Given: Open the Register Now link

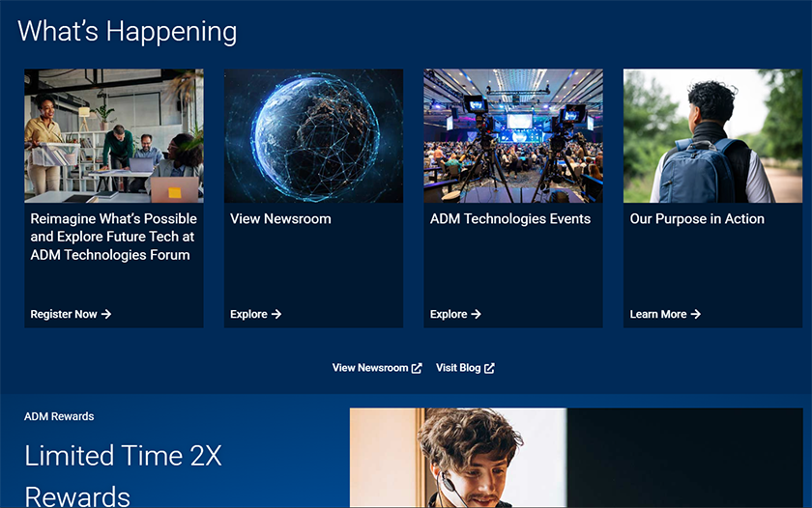Looking at the screenshot, I should (x=64, y=314).
